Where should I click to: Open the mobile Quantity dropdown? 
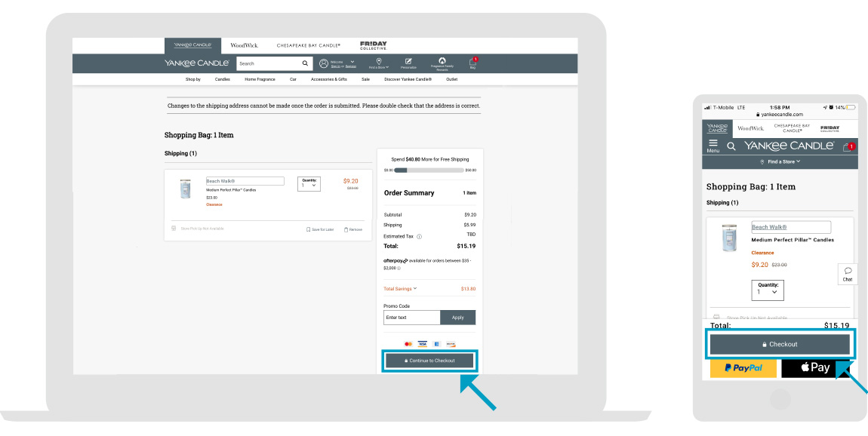pyautogui.click(x=768, y=290)
